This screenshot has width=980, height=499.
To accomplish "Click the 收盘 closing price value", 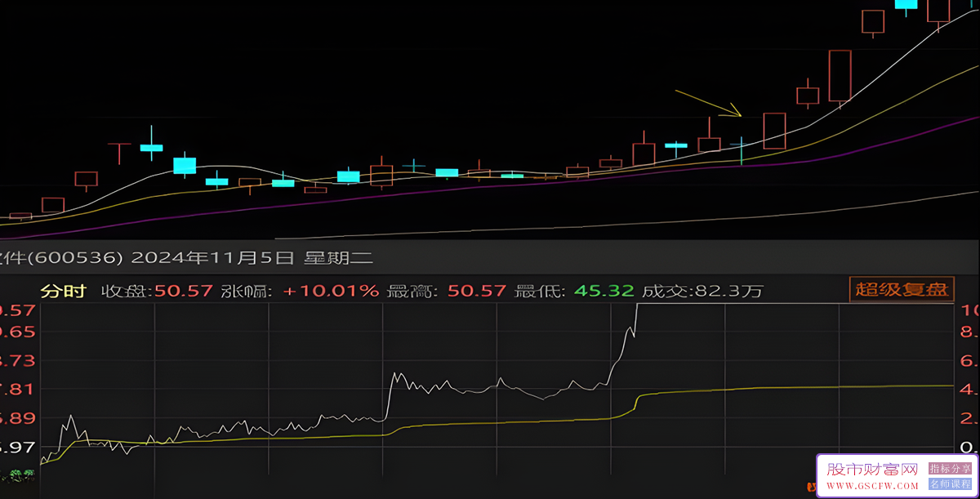I will (x=182, y=291).
